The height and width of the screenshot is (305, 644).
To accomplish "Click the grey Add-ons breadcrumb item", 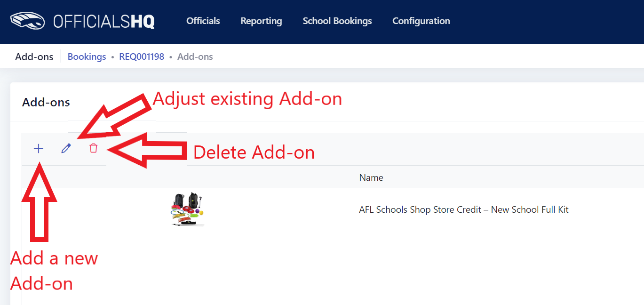I will click(x=195, y=56).
